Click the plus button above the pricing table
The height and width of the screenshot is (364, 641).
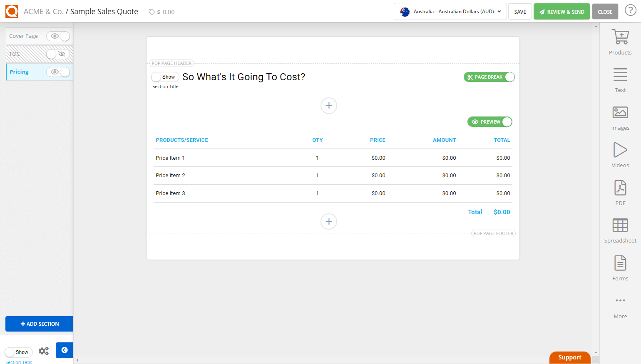coord(328,106)
